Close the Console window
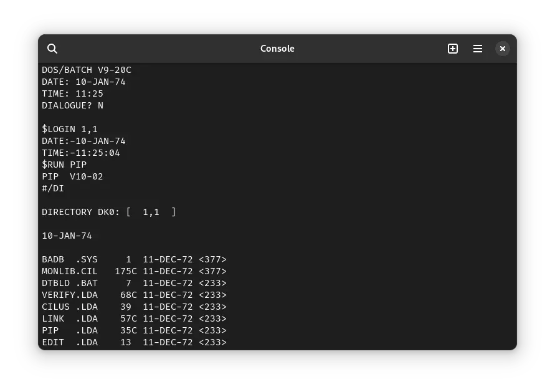The image size is (555, 392). [x=503, y=49]
